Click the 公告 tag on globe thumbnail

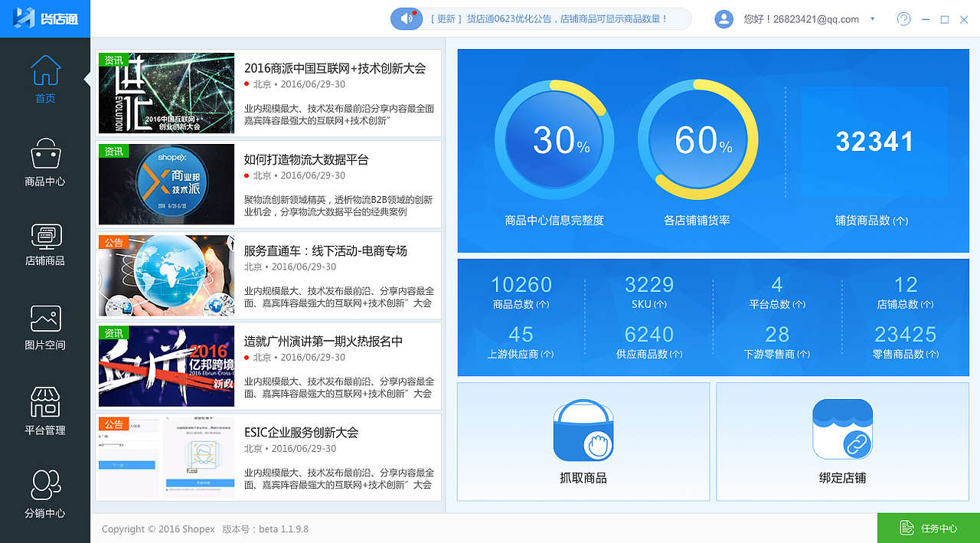[113, 242]
